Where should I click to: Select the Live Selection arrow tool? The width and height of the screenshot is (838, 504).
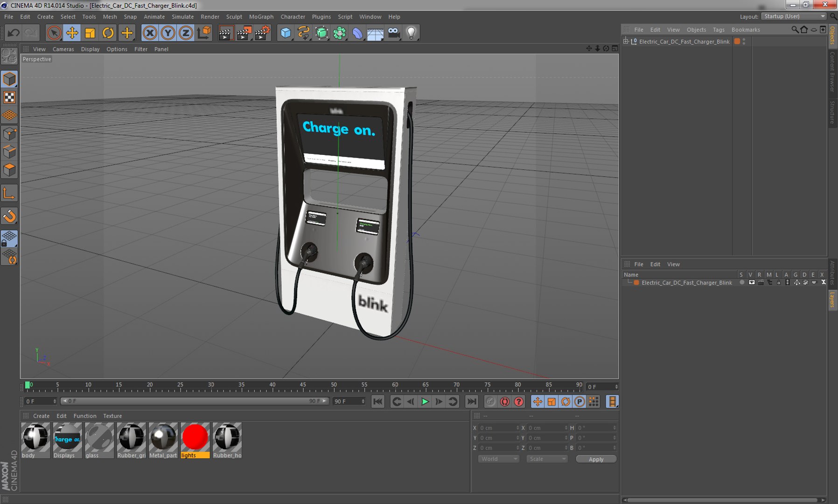pos(54,33)
